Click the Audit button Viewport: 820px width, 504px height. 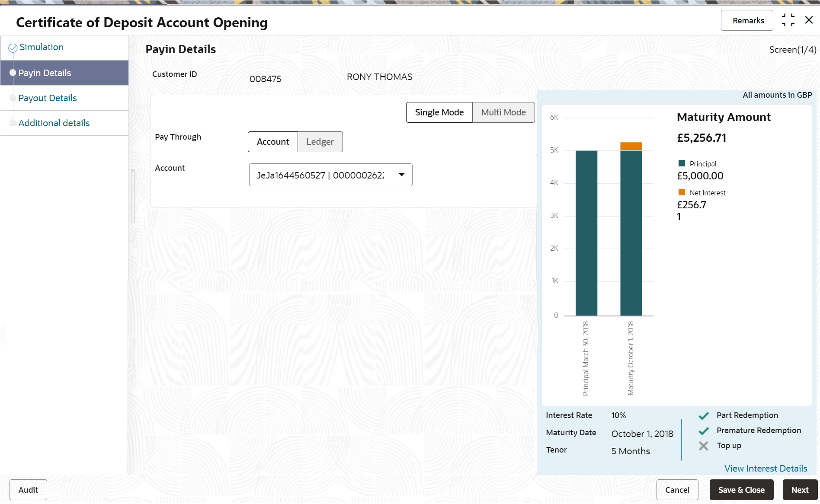[x=28, y=490]
